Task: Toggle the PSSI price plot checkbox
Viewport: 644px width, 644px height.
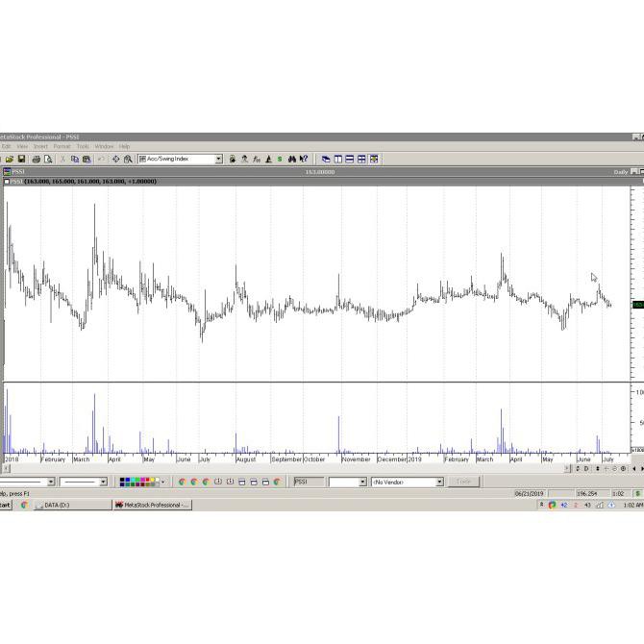Action: tap(7, 182)
